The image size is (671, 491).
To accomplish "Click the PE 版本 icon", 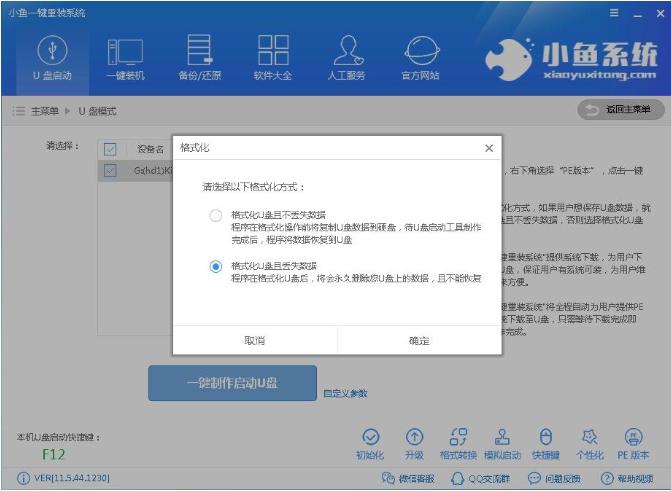I will [633, 437].
